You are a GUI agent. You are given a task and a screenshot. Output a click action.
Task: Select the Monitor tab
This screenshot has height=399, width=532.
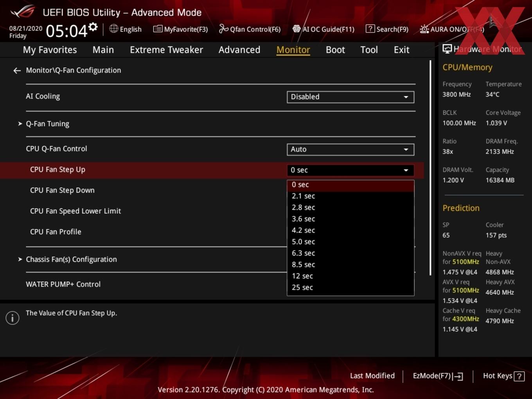click(x=293, y=50)
